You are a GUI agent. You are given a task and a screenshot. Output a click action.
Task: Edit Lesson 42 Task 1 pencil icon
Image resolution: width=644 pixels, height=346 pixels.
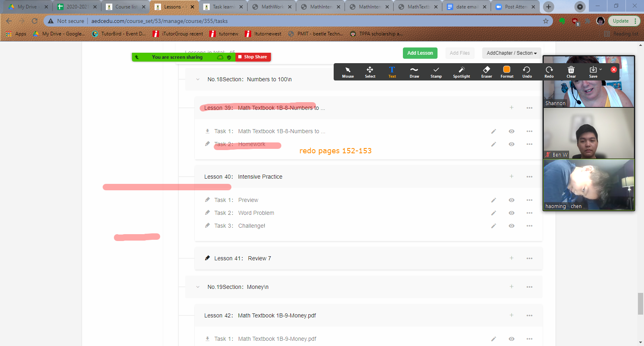(493, 339)
